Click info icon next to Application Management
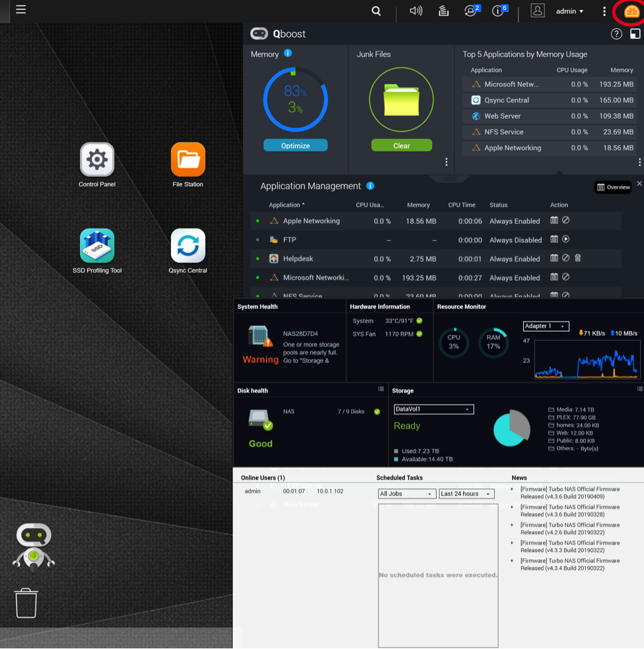The width and height of the screenshot is (644, 649). tap(371, 186)
